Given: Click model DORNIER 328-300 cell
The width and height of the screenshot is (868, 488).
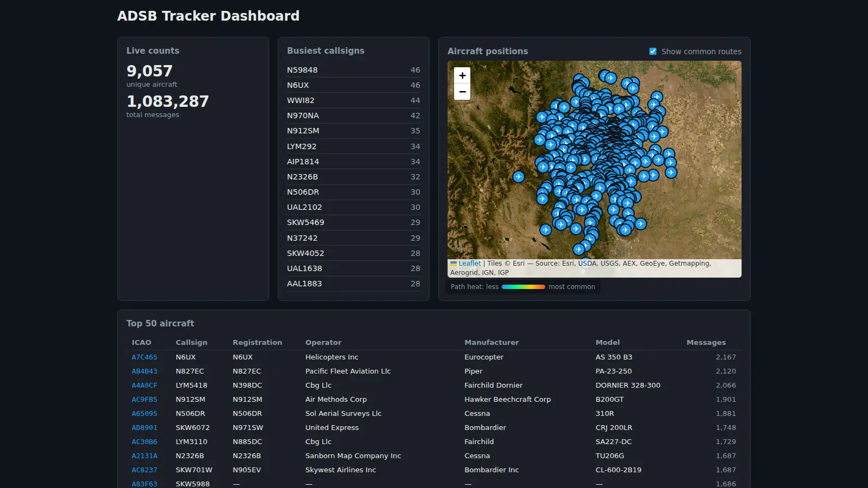Looking at the screenshot, I should click(x=628, y=386).
